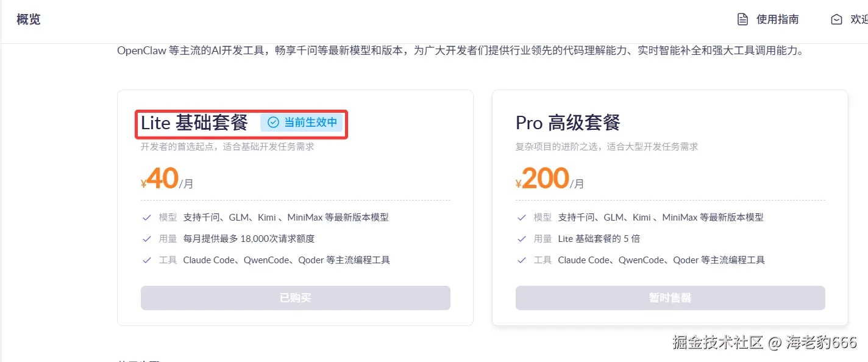Click the 欢迎 text in the header

click(x=858, y=20)
